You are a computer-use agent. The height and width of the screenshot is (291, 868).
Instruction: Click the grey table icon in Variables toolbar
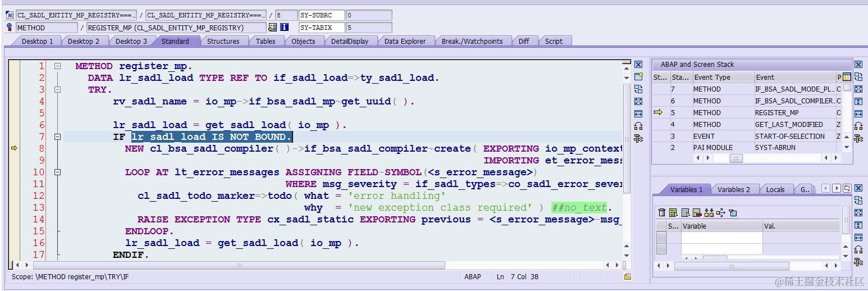685,212
